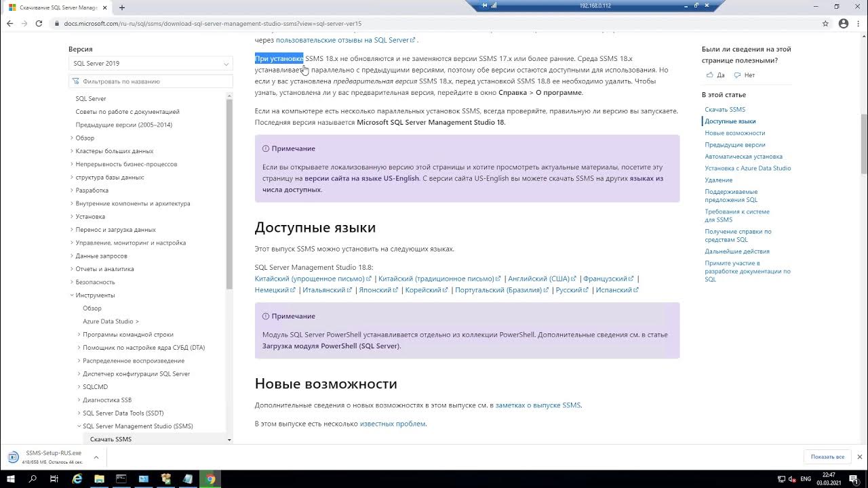
Task: Open the 'Английский (США)' download link
Action: [542, 279]
